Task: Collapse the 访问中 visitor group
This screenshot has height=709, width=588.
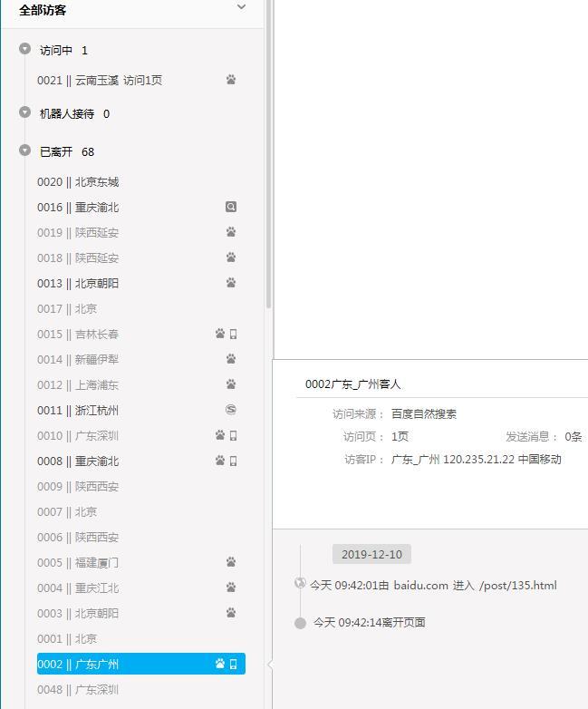Action: pyautogui.click(x=24, y=48)
